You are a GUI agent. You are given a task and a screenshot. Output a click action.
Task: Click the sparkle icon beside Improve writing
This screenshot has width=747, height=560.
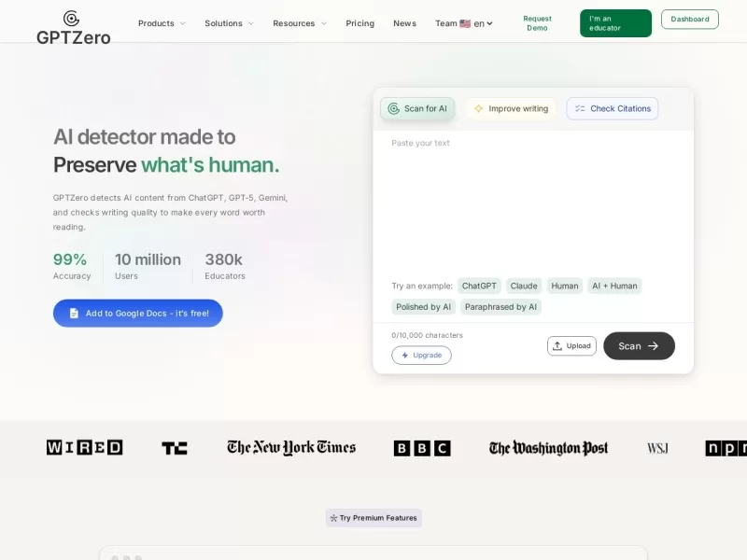tap(480, 108)
